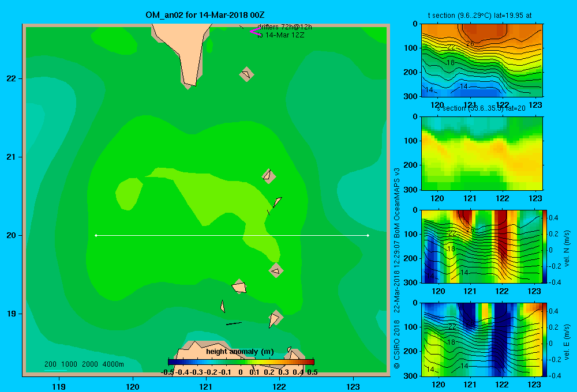
Task: Click the "18" isotherm label in the temperature section
Action: pyautogui.click(x=451, y=63)
